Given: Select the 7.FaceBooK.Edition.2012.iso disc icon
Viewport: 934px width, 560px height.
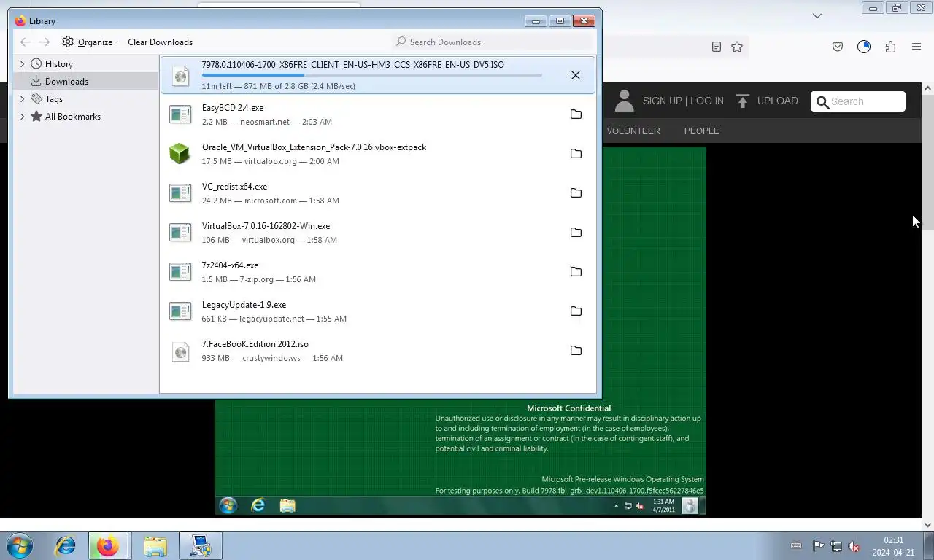Looking at the screenshot, I should (x=180, y=351).
